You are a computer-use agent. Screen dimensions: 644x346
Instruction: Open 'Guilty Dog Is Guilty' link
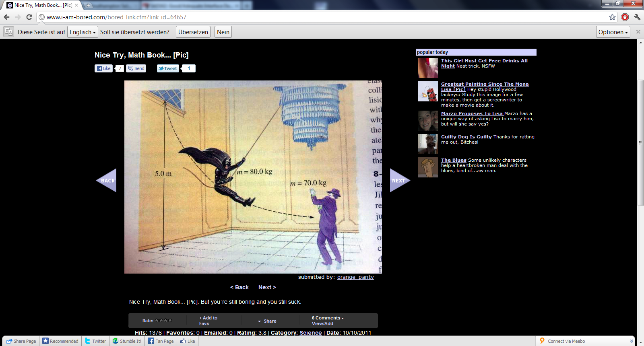point(466,137)
